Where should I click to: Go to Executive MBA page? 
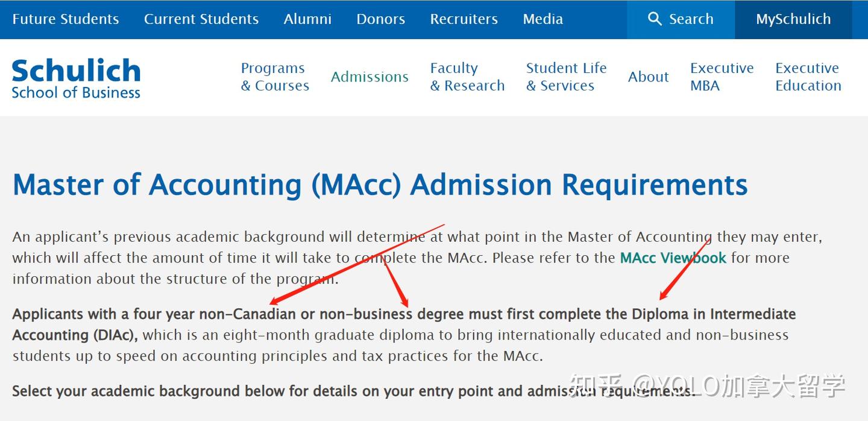point(722,77)
